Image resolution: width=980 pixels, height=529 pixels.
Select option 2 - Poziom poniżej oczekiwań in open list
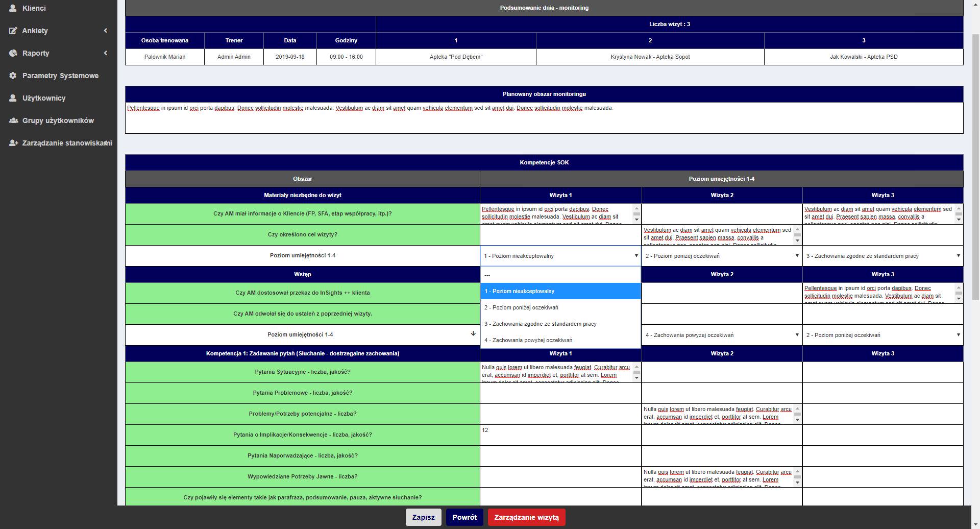pyautogui.click(x=521, y=307)
